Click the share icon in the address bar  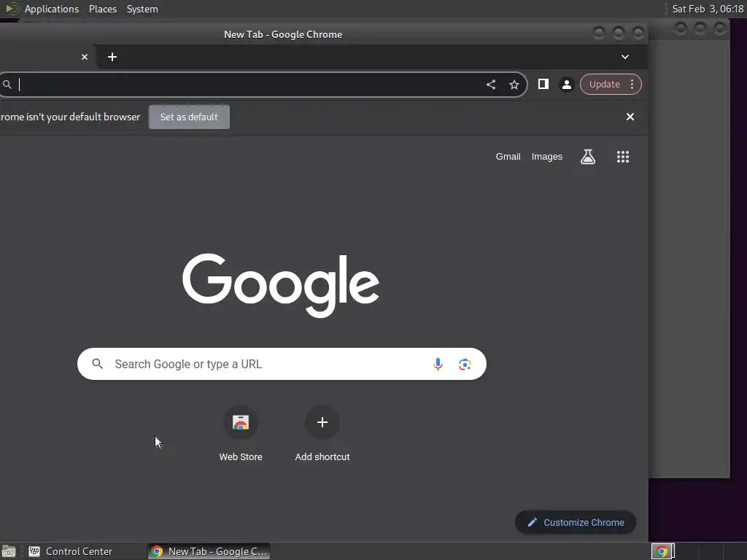point(491,85)
